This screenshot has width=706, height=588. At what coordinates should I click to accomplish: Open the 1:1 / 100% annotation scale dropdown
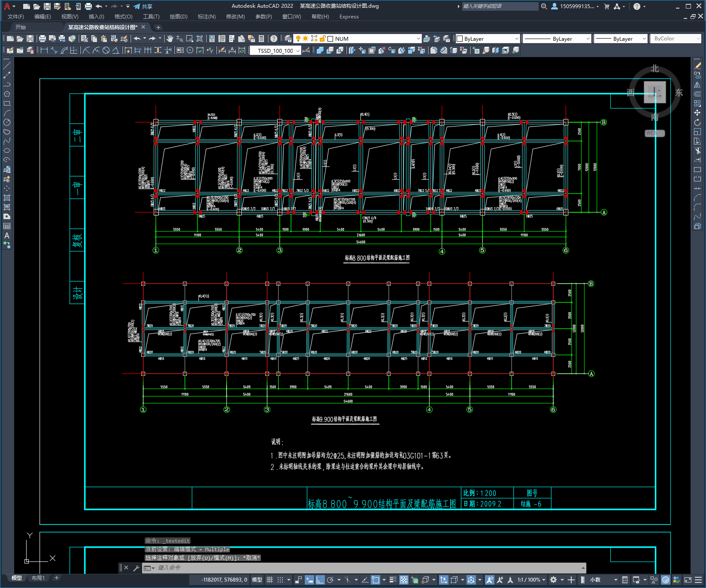click(x=531, y=580)
